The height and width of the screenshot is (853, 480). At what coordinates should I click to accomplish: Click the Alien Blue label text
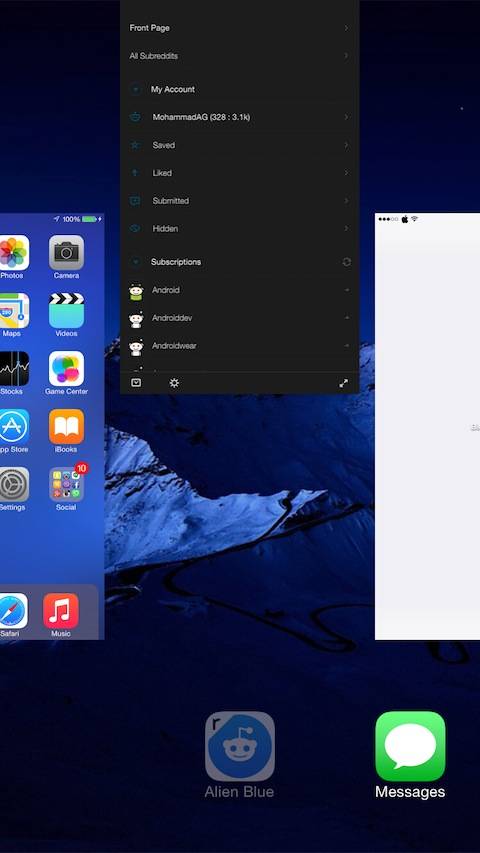pos(239,792)
